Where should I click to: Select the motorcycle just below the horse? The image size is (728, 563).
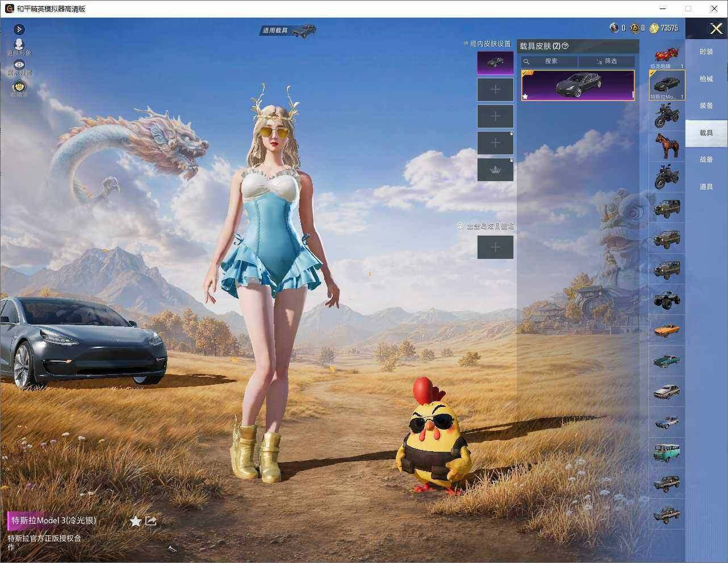[x=667, y=177]
